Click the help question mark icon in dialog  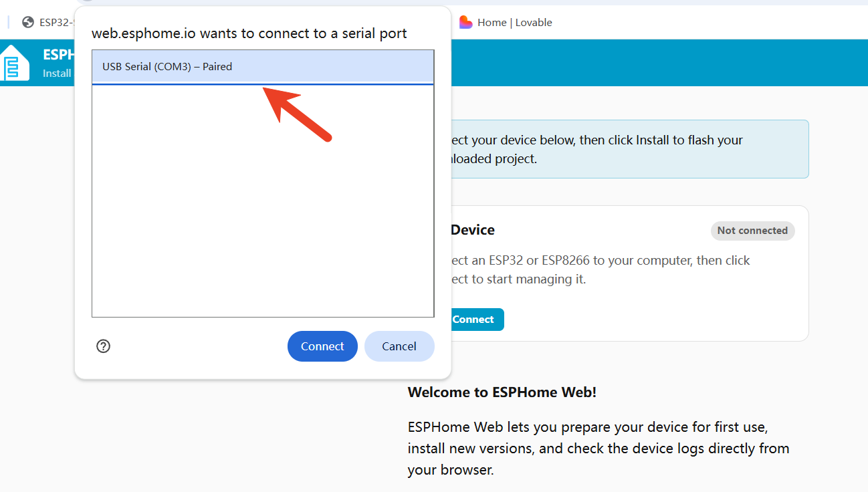tap(104, 346)
